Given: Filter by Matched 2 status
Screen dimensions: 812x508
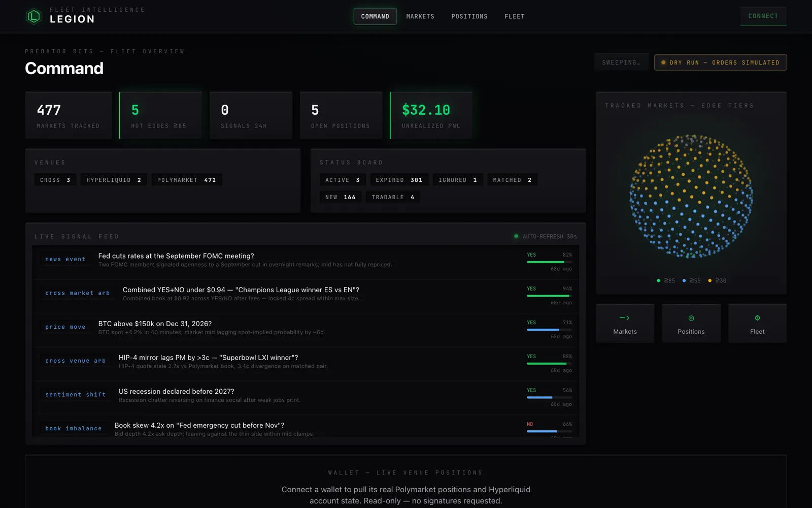Looking at the screenshot, I should (512, 180).
